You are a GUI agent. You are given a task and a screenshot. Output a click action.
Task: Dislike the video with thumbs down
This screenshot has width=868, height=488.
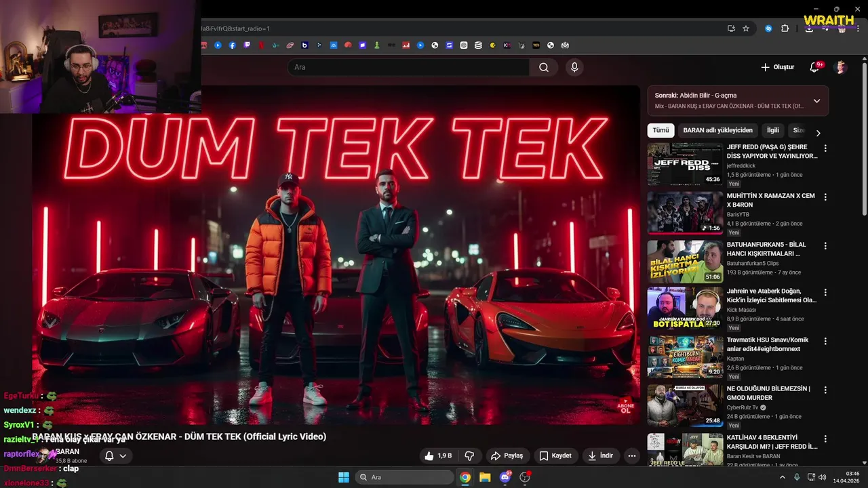(469, 456)
